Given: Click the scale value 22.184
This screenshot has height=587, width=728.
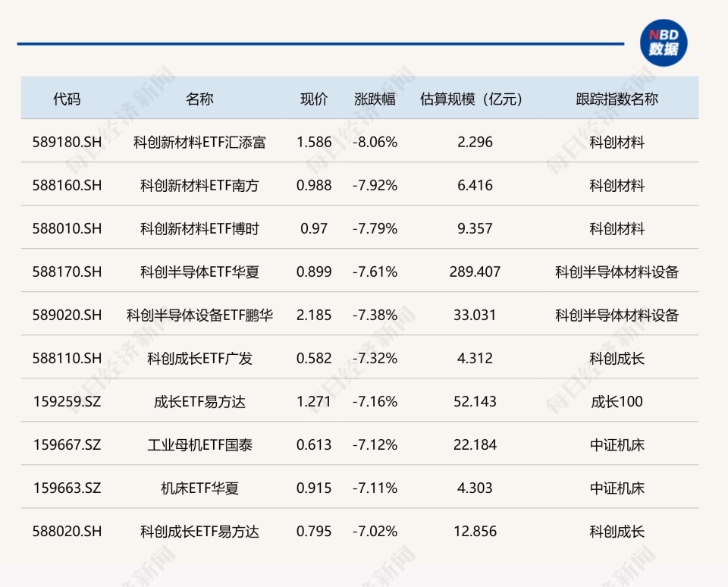Looking at the screenshot, I should [475, 444].
